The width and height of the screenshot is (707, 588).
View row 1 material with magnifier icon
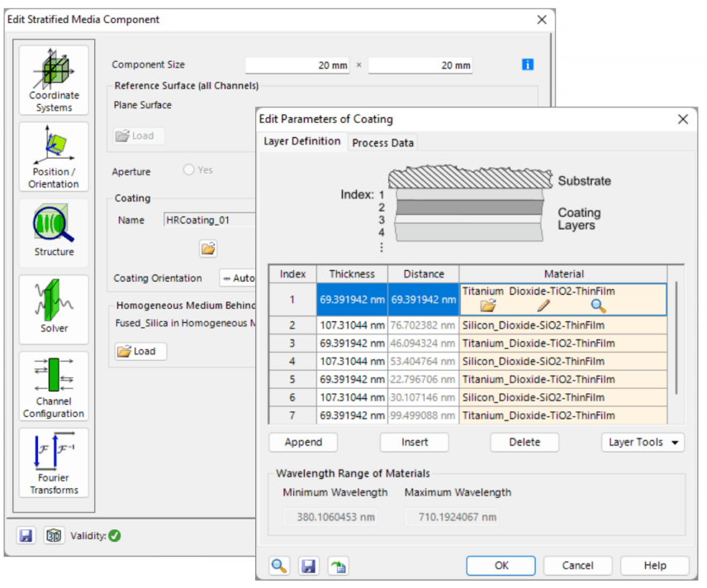click(x=598, y=306)
